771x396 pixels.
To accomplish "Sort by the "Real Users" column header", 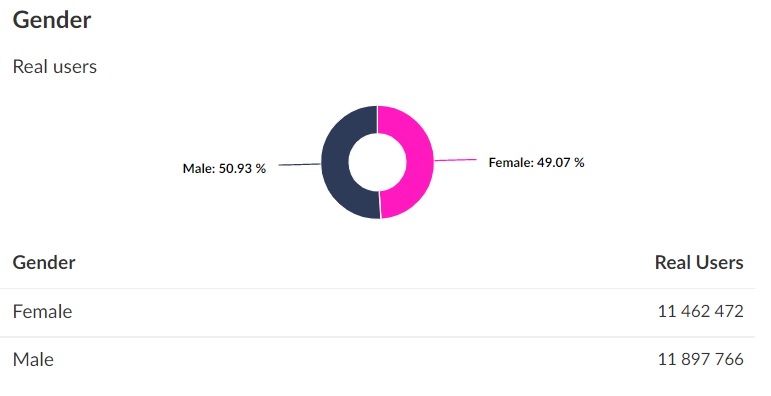I will point(699,262).
